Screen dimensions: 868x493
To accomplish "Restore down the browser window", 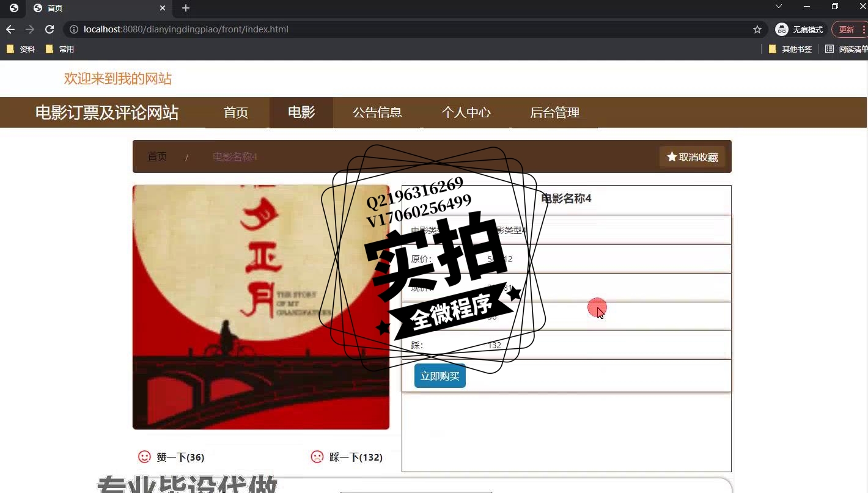I will pyautogui.click(x=835, y=6).
